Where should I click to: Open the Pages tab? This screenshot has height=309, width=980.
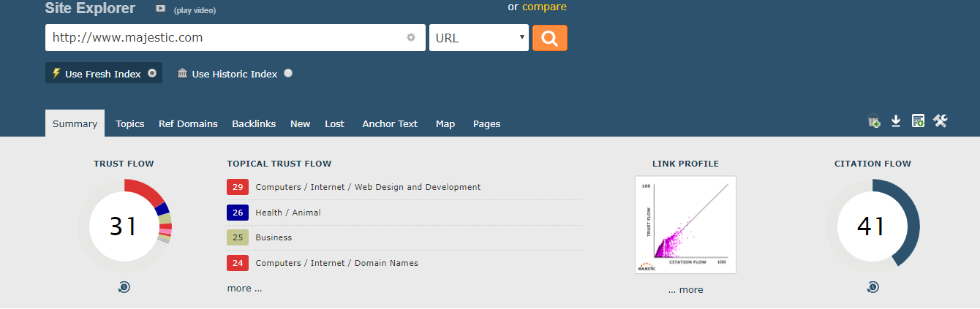[486, 123]
